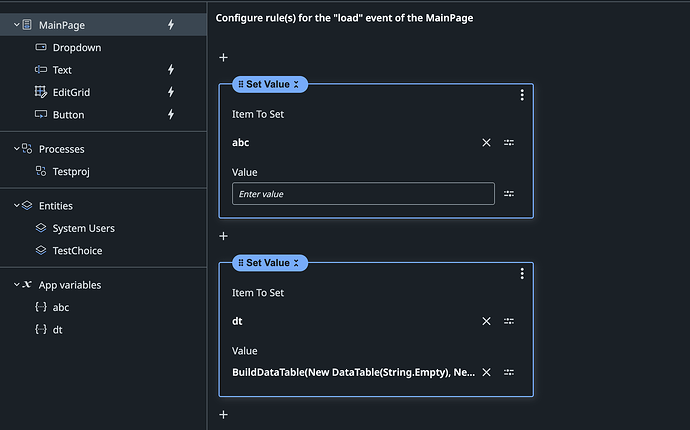Image resolution: width=690 pixels, height=430 pixels.
Task: Collapse the Entities section
Action: [16, 205]
